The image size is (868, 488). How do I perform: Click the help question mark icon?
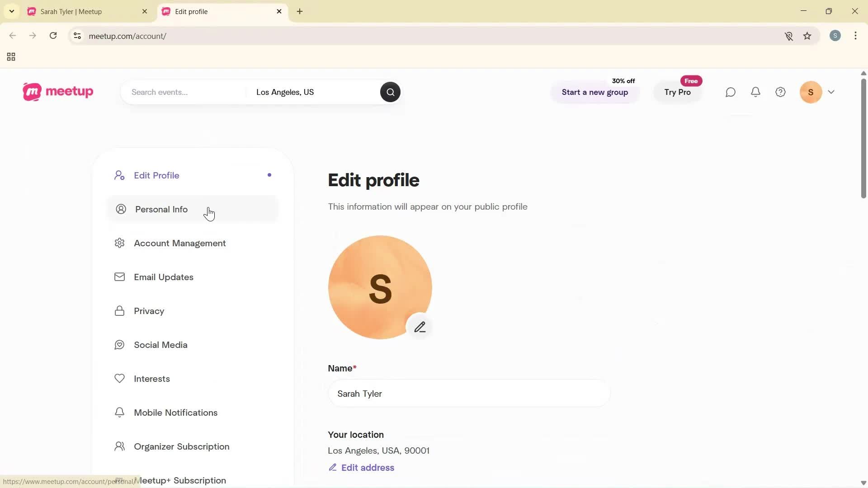(781, 92)
